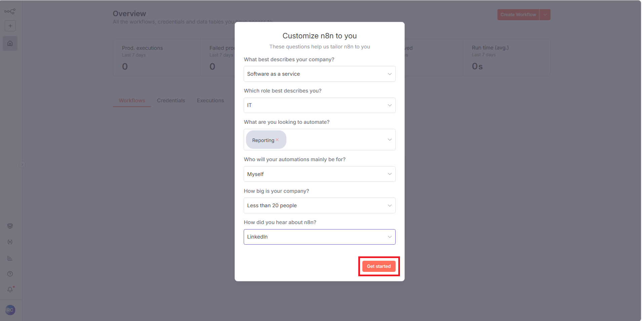644x321 pixels.
Task: Click the Get started button
Action: [379, 266]
